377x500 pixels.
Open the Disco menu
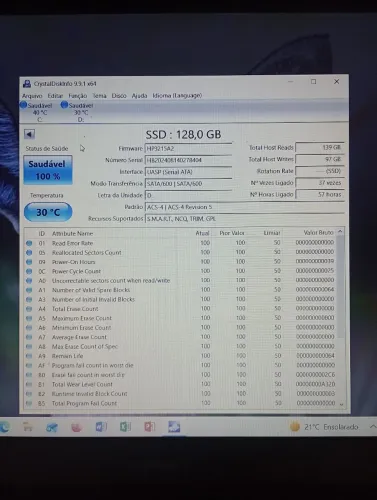pos(119,96)
